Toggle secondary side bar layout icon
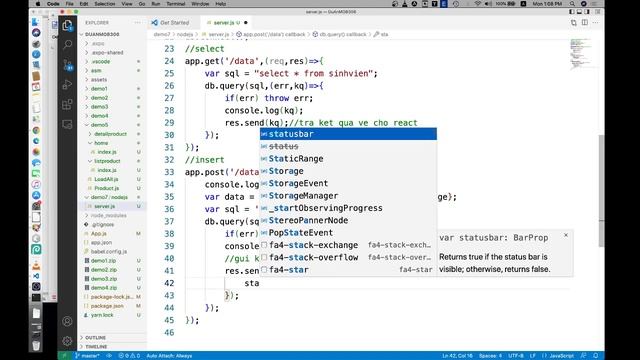 (587, 12)
